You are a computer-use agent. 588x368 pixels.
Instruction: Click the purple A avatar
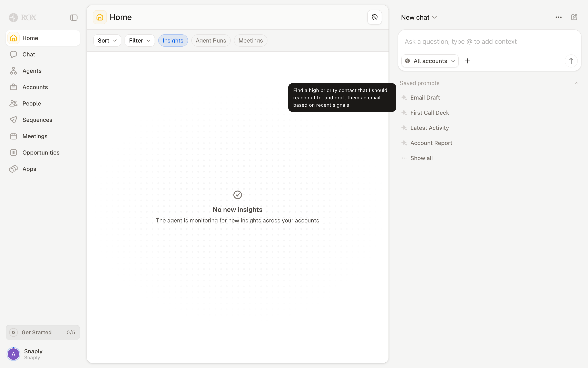pos(14,354)
